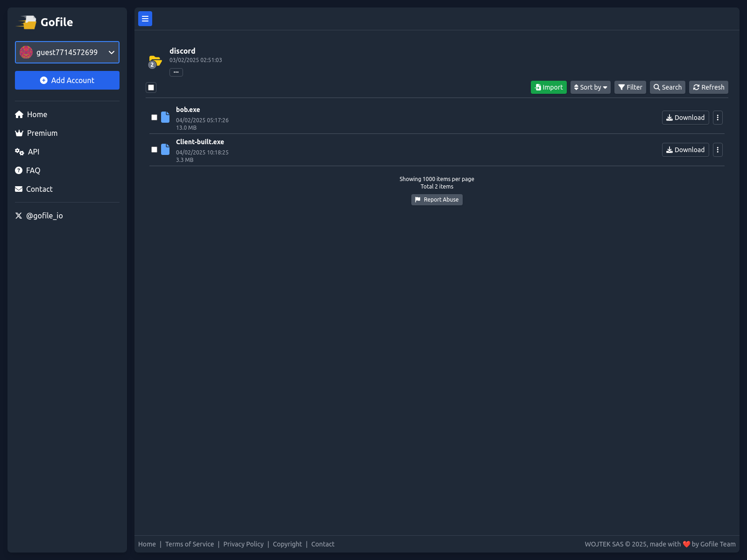The height and width of the screenshot is (560, 747).
Task: Click the folder date '03/02/2025 02:51:03'
Action: 196,60
